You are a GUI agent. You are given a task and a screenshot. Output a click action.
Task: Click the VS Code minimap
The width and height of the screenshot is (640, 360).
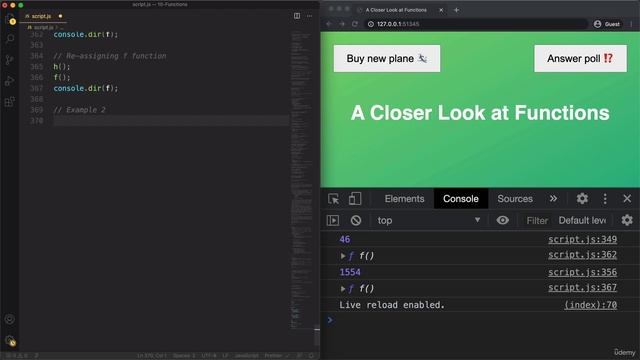tap(302, 180)
